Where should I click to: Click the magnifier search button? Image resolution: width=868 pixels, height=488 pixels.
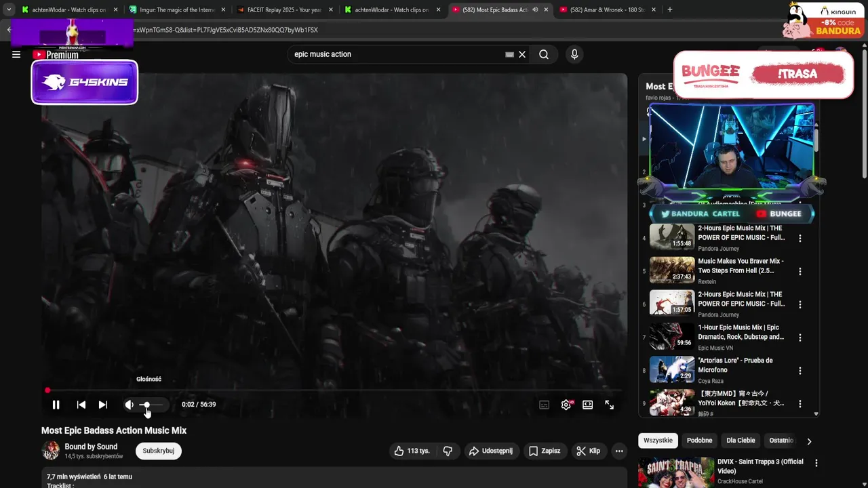tap(544, 55)
